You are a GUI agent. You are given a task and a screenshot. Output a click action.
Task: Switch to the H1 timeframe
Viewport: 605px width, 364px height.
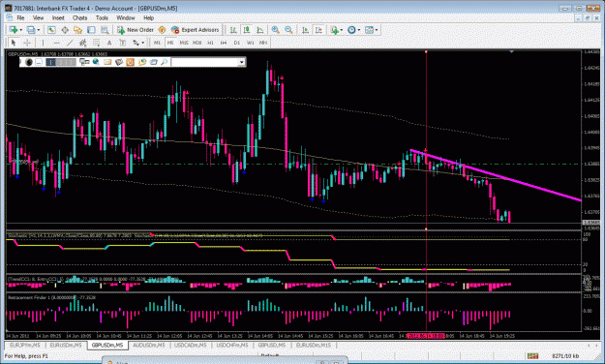point(210,43)
